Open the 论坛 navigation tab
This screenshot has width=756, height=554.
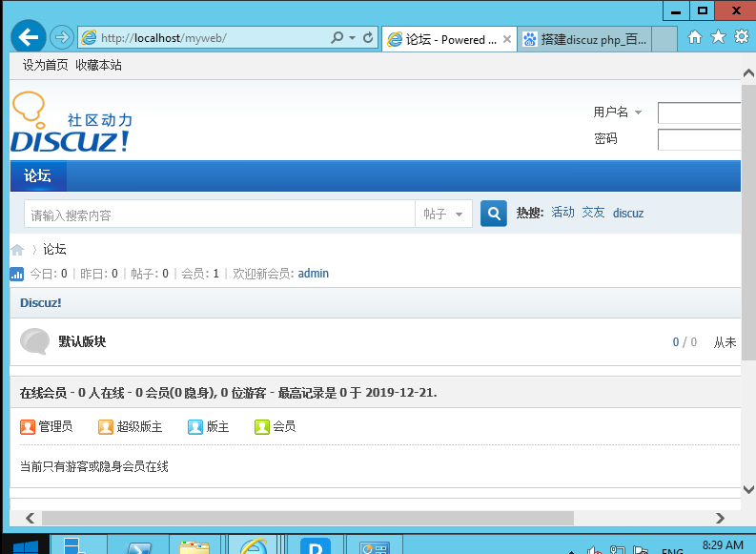pos(38,175)
